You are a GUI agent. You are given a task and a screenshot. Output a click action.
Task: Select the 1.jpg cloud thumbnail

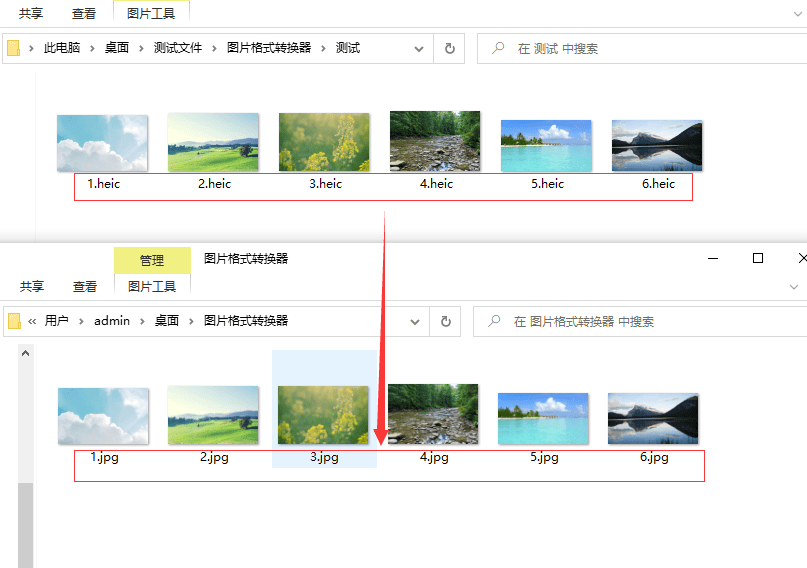(103, 416)
